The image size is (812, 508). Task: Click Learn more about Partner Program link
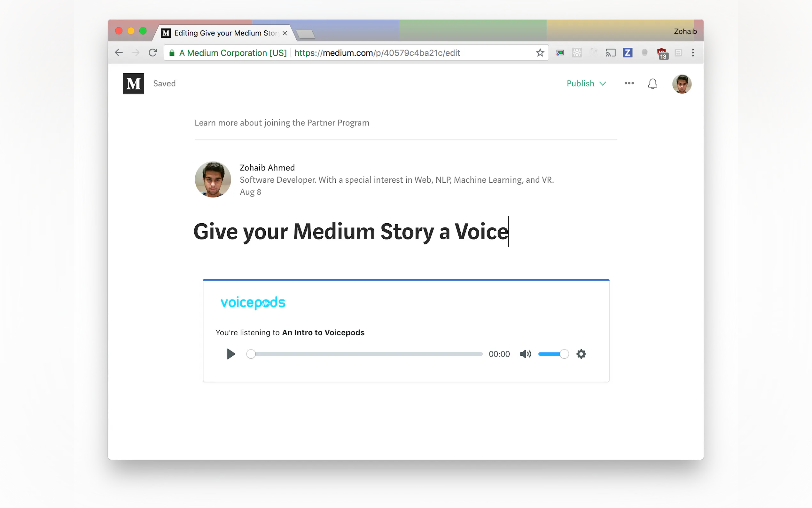282,123
